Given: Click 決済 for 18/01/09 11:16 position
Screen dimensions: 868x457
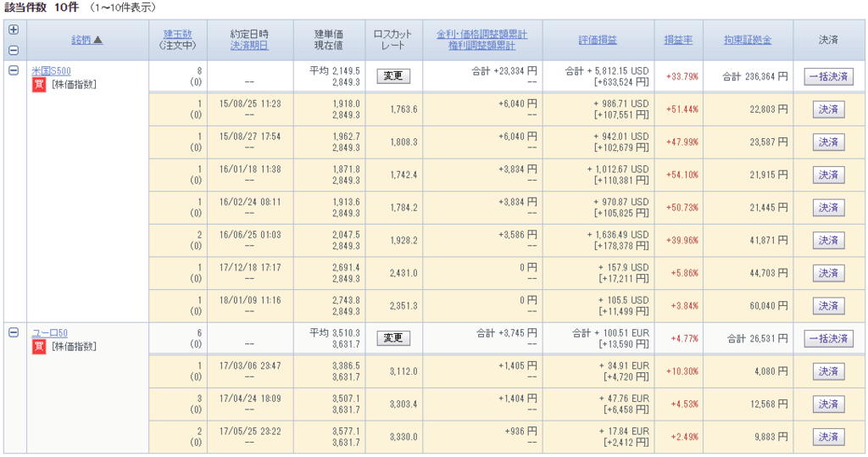Looking at the screenshot, I should pyautogui.click(x=829, y=305).
